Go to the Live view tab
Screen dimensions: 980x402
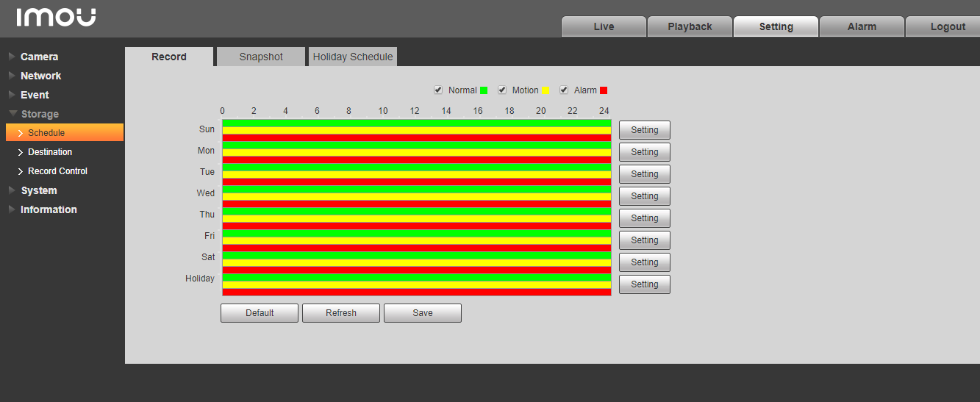pyautogui.click(x=604, y=26)
